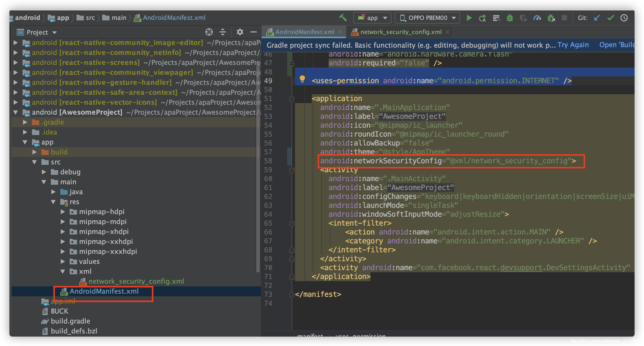The image size is (644, 346).
Task: Click the Apply Code Changes icon
Action: 496,18
